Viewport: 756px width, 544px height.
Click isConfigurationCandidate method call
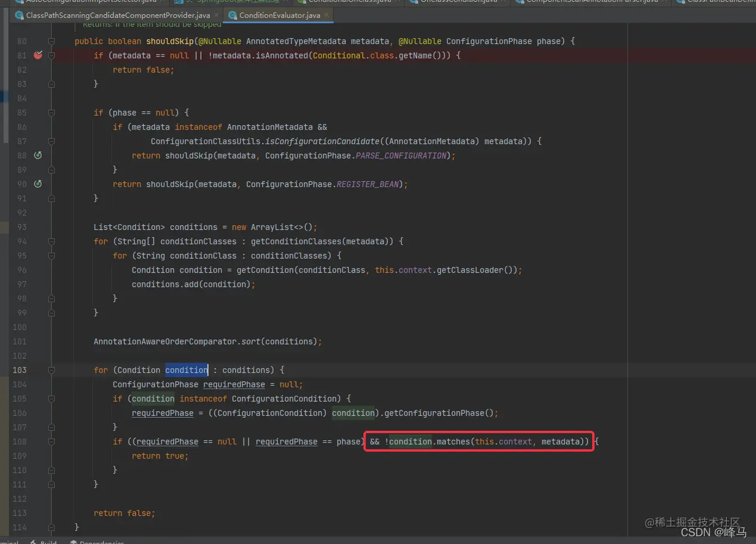click(x=322, y=141)
